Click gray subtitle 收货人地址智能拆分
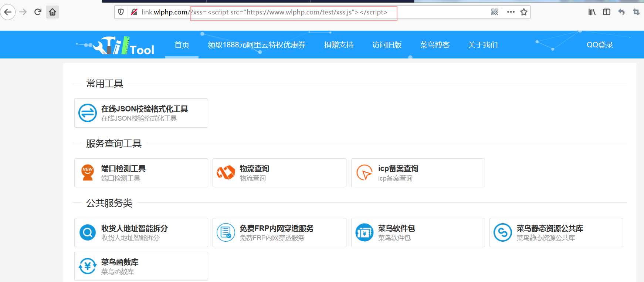The image size is (644, 282). [131, 238]
